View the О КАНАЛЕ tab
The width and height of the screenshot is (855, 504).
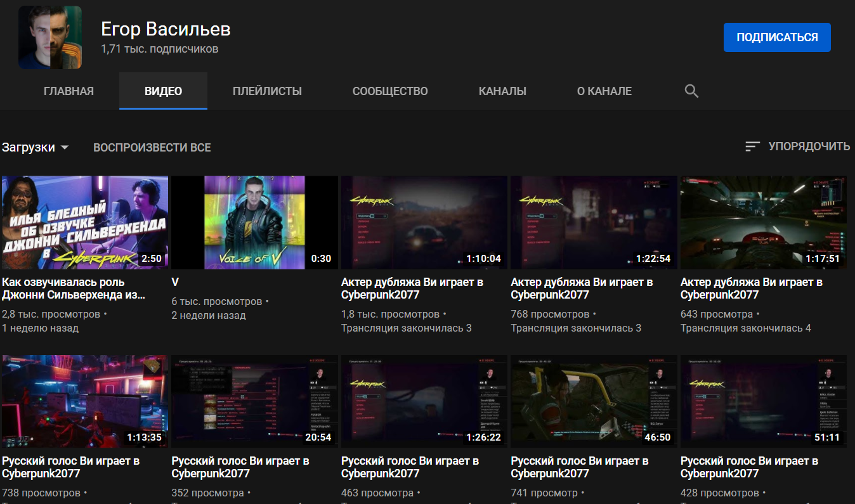pyautogui.click(x=604, y=91)
